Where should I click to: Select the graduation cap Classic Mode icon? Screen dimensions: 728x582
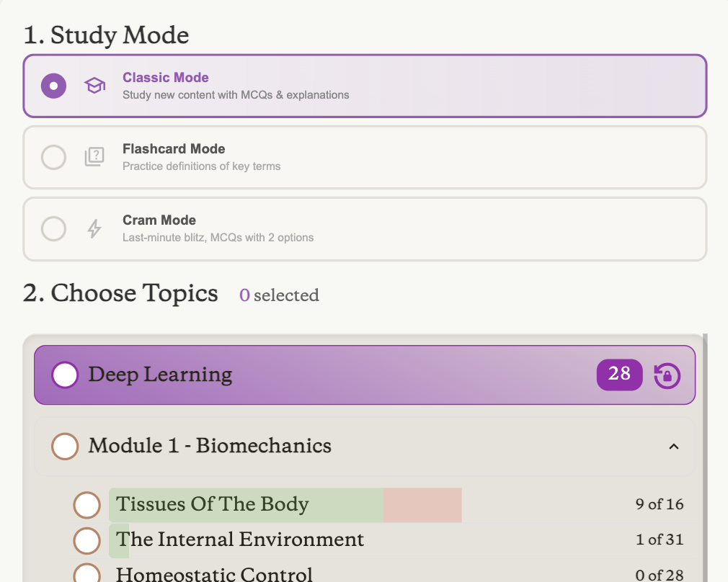[x=94, y=85]
